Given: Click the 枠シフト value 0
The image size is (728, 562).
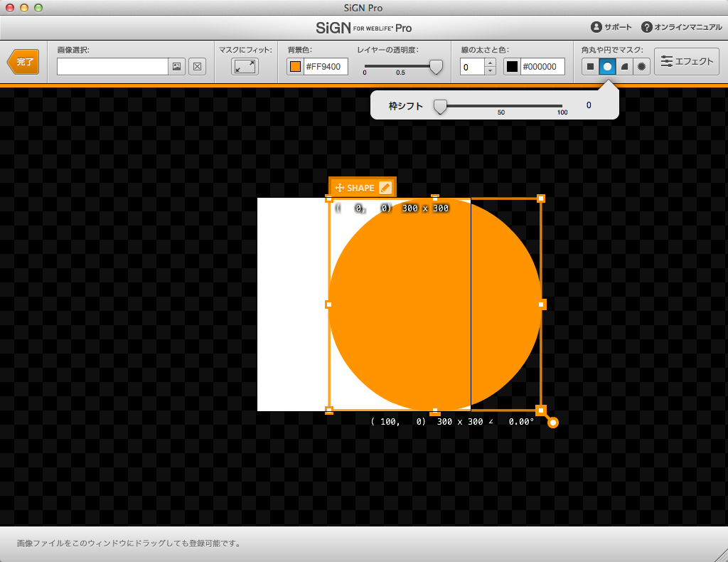Looking at the screenshot, I should (x=589, y=105).
